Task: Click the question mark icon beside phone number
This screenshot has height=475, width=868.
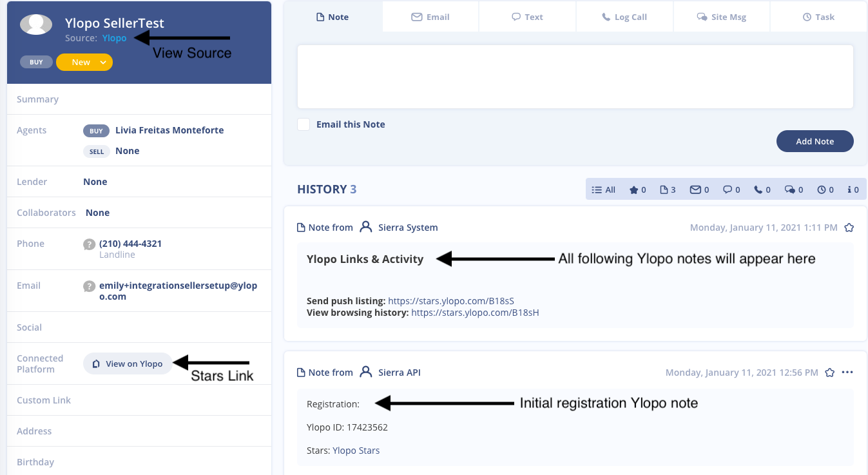Action: [x=90, y=244]
